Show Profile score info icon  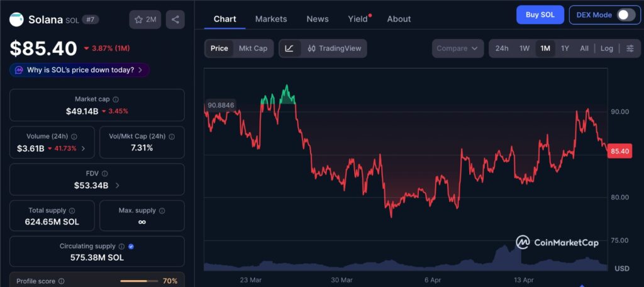tap(61, 281)
